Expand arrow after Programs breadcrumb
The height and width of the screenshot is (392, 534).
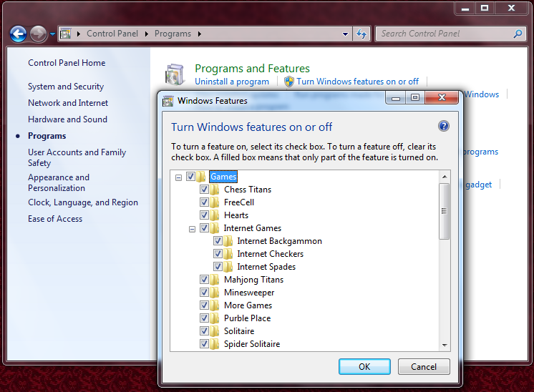(200, 34)
